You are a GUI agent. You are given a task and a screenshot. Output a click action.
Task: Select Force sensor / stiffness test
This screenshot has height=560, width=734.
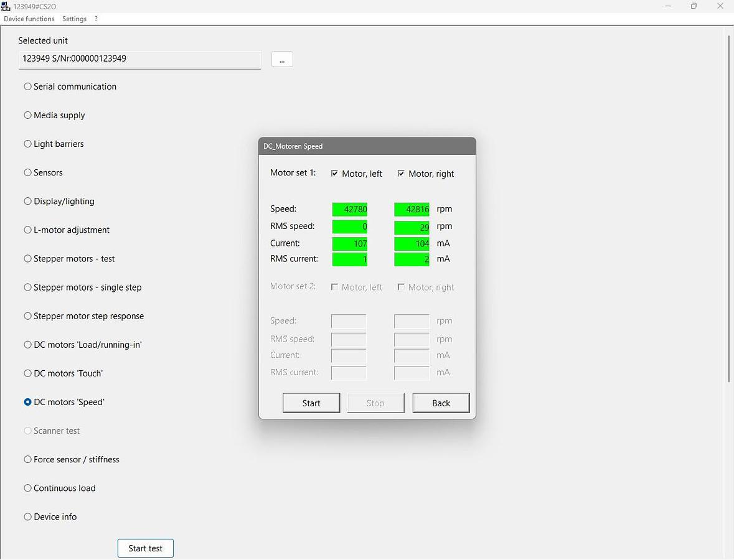coord(28,459)
